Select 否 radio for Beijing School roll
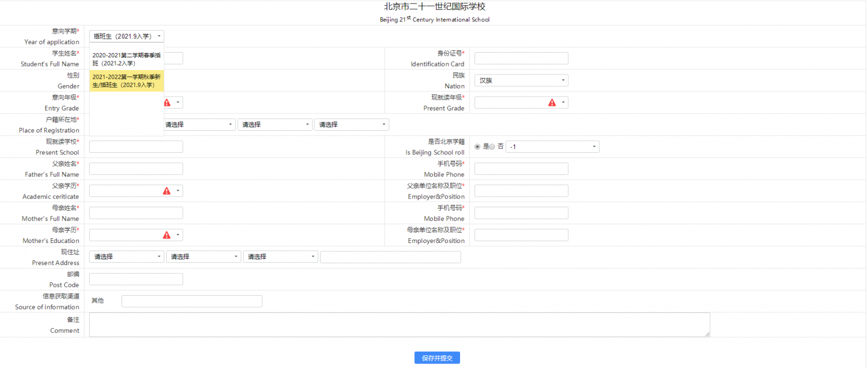868x368 pixels. coord(492,147)
